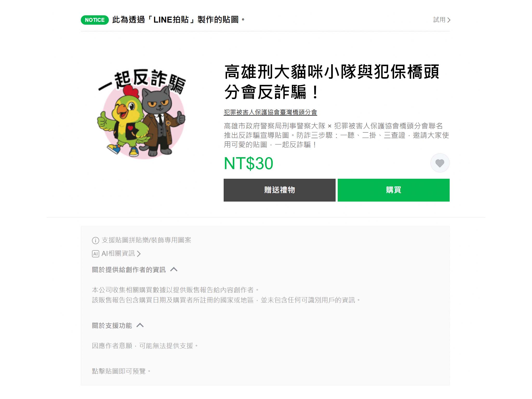Add sticker to wishlist with heart icon
Image resolution: width=532 pixels, height=399 pixels.
pyautogui.click(x=440, y=163)
